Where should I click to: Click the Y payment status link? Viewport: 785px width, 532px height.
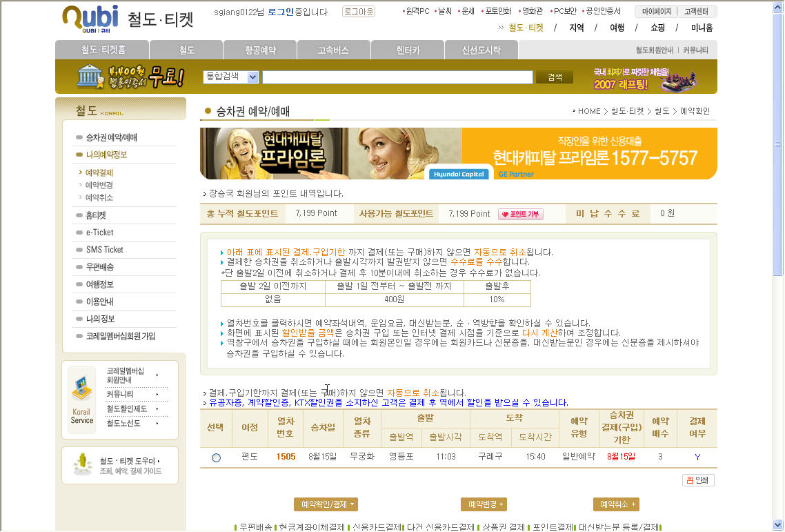pos(697,457)
